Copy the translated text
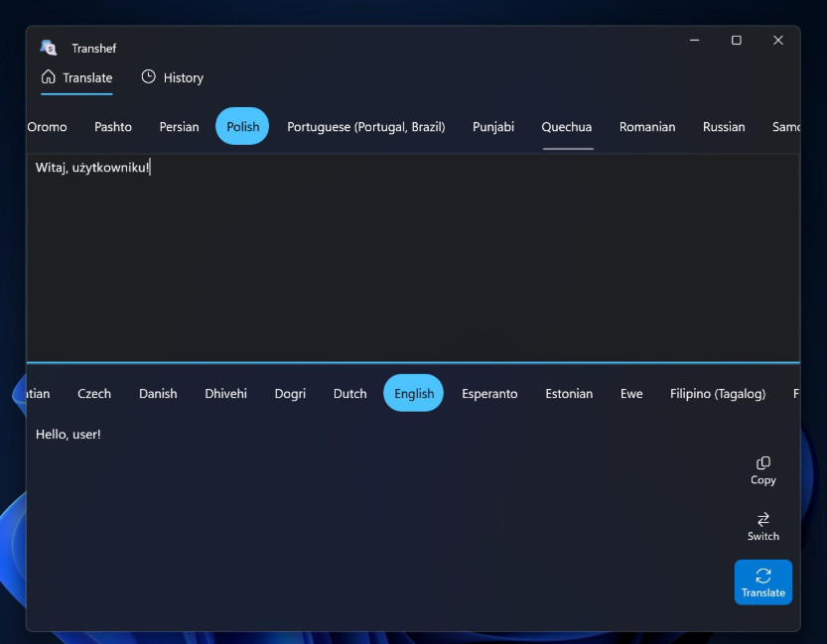 pos(762,471)
